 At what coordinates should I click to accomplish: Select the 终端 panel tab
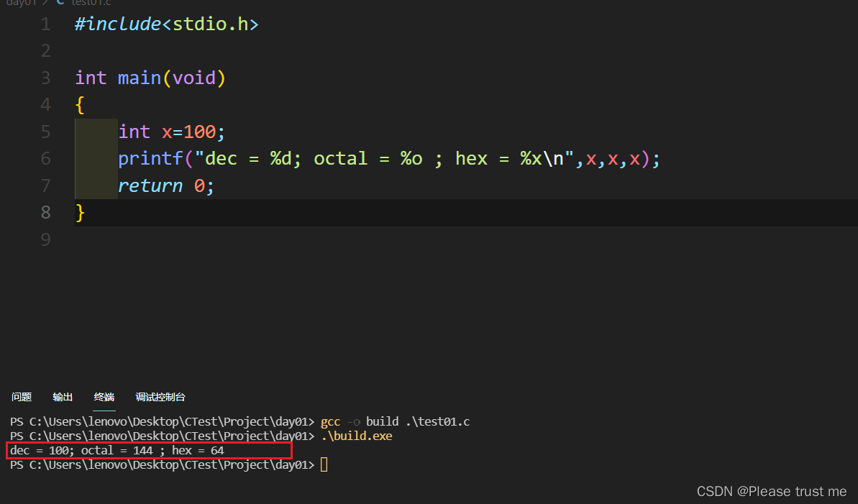pyautogui.click(x=104, y=396)
